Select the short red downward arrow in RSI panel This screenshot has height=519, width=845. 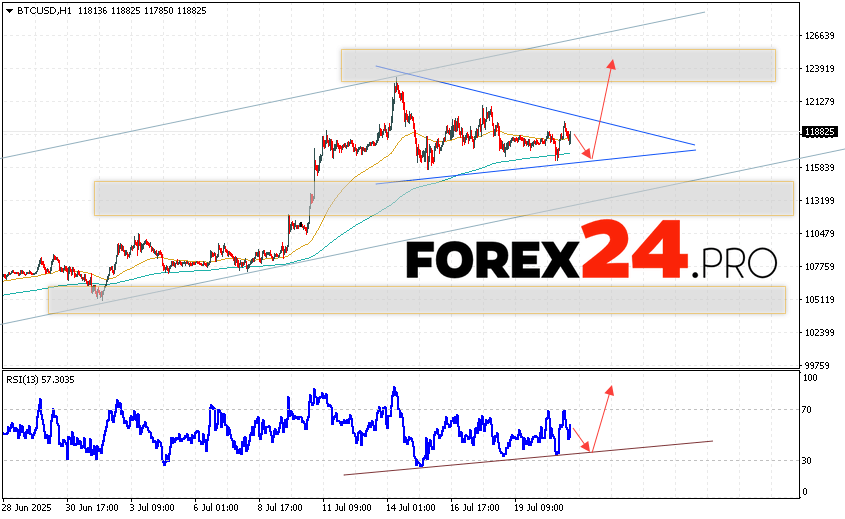coord(581,438)
